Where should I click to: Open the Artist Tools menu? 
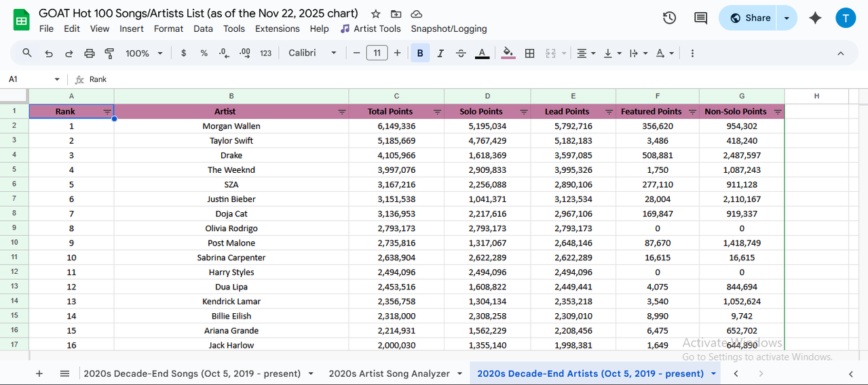(x=371, y=28)
